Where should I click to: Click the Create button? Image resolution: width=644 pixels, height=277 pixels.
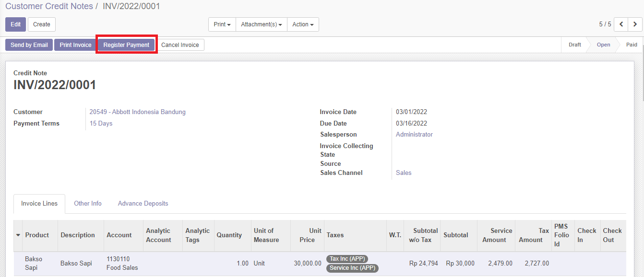[42, 24]
